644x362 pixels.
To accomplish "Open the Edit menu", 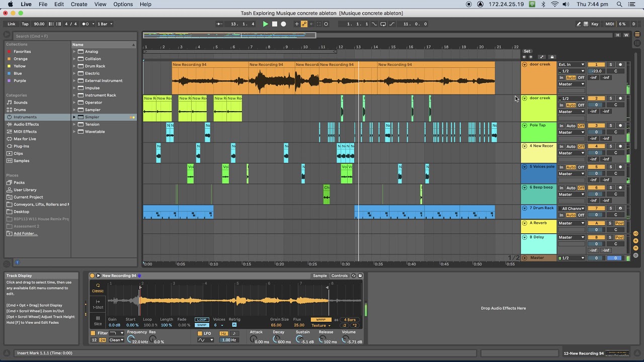I will (59, 4).
